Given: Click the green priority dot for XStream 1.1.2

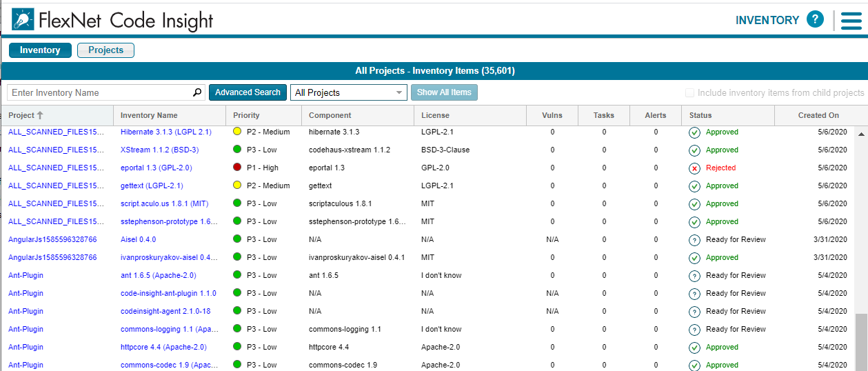Looking at the screenshot, I should (x=237, y=149).
